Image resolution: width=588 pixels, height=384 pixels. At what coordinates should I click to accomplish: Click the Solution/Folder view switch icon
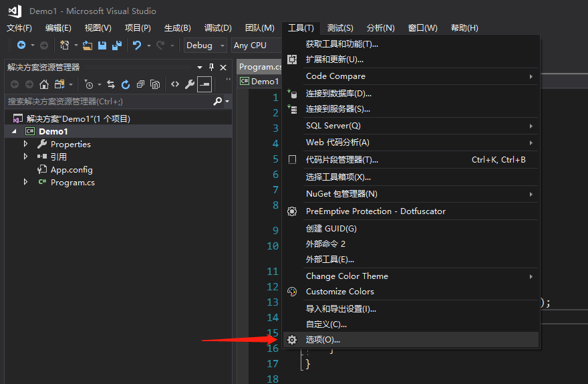coord(59,84)
